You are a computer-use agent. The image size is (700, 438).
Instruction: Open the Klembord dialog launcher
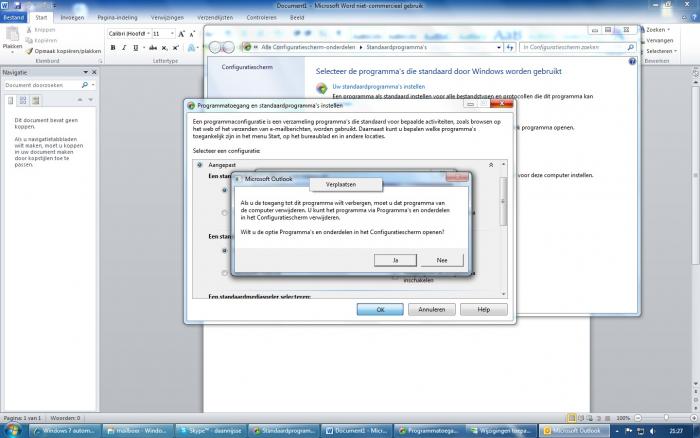pyautogui.click(x=100, y=61)
